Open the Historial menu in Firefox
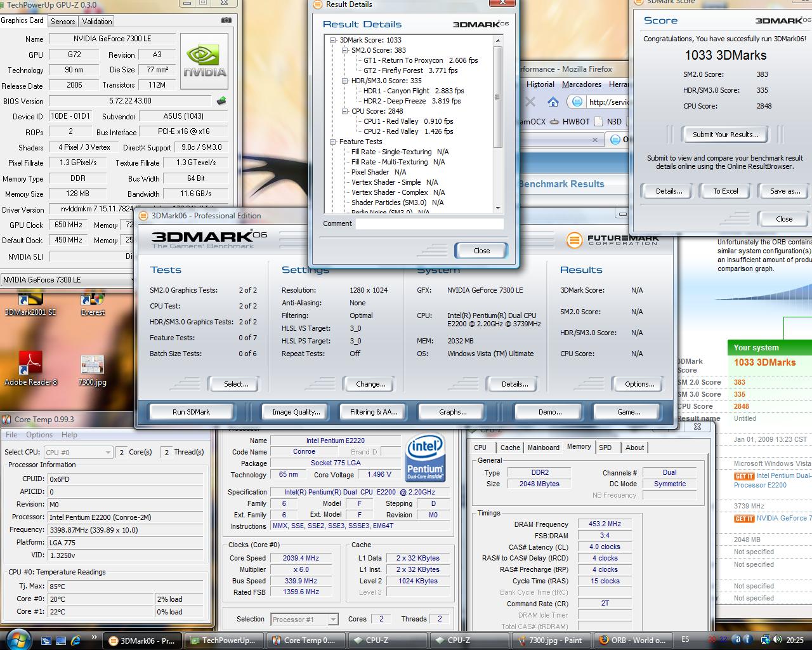812x650 pixels. click(540, 84)
